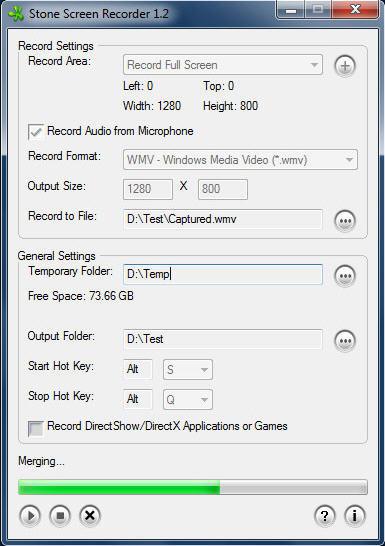Image resolution: width=385 pixels, height=546 pixels.
Task: Click the Stone Screen Recorder clover icon
Action: click(x=16, y=14)
